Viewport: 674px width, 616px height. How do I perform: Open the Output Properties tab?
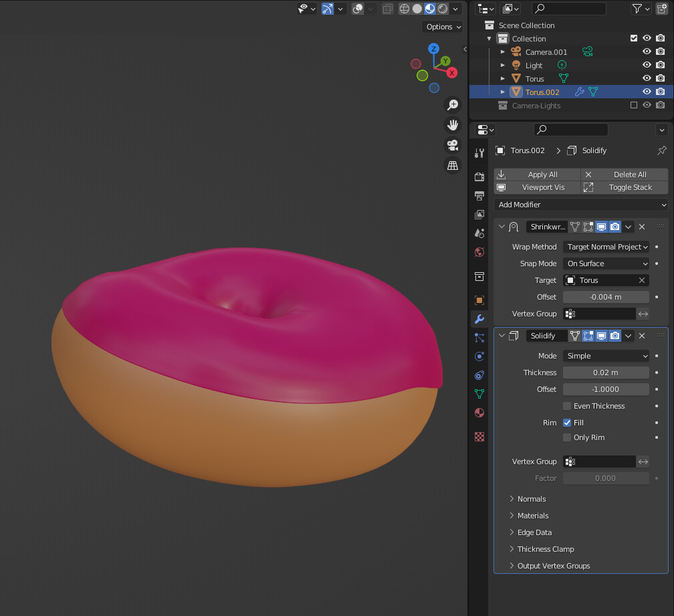point(479,196)
